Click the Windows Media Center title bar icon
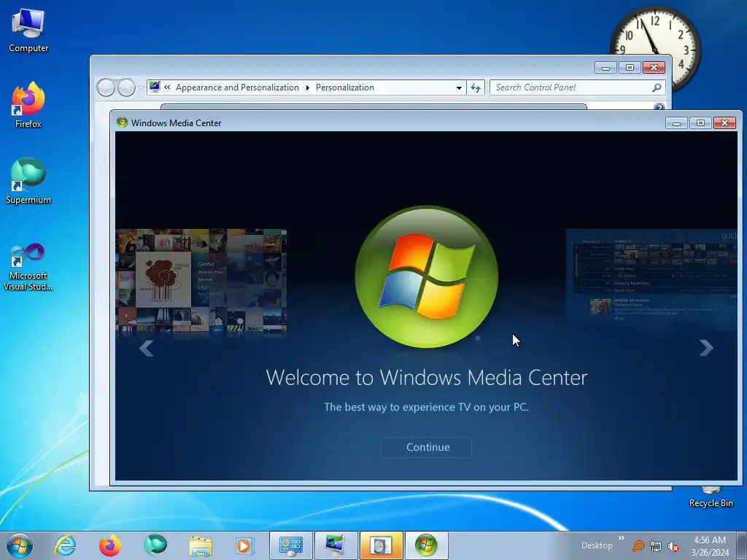The height and width of the screenshot is (560, 747). click(122, 122)
